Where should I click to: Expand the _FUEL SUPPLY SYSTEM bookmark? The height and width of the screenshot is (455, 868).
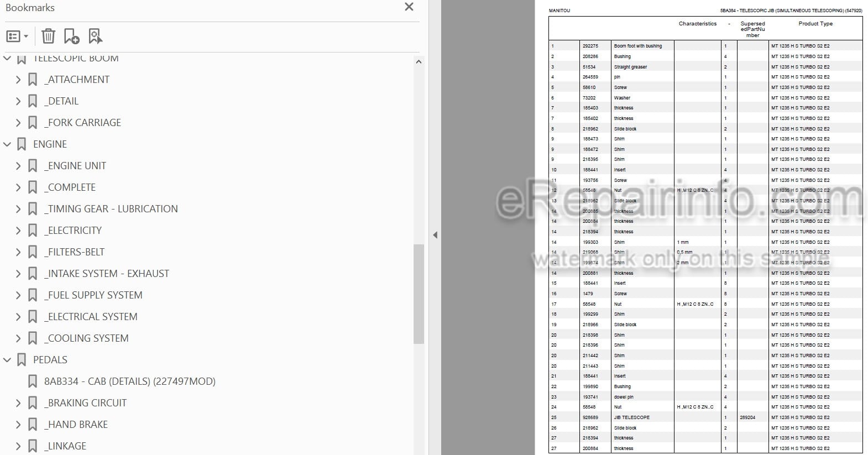point(18,295)
